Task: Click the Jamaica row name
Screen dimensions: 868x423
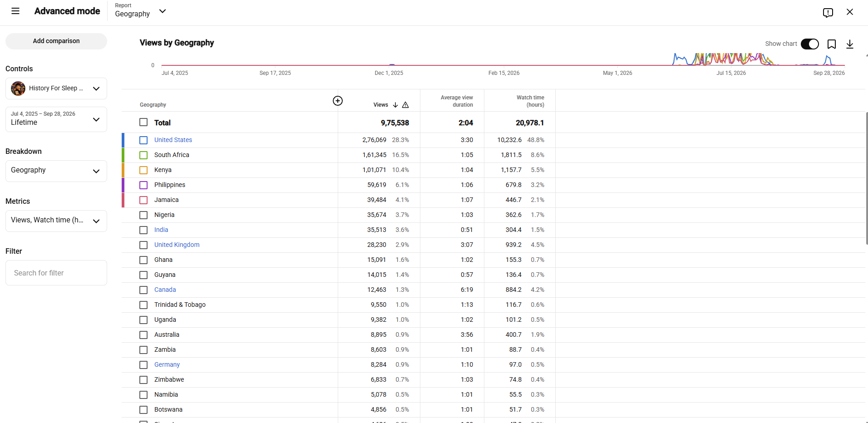Action: tap(166, 200)
